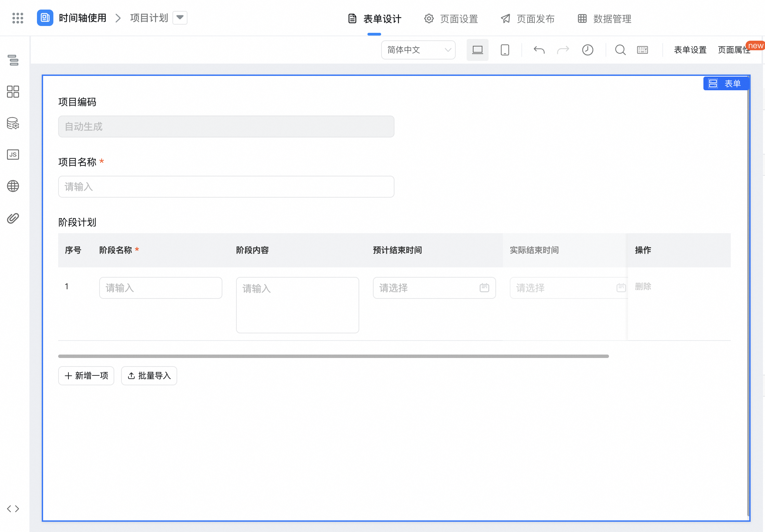Open the component library grid icon
765x532 pixels.
tap(13, 92)
